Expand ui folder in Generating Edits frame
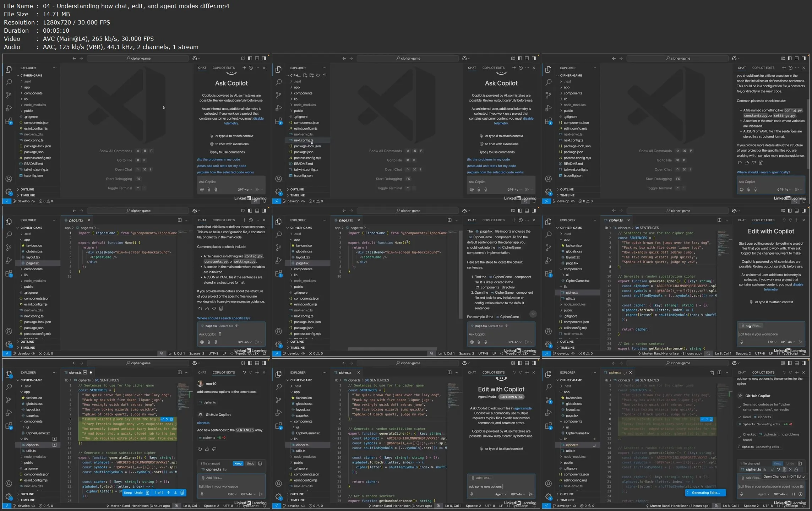 coord(567,427)
